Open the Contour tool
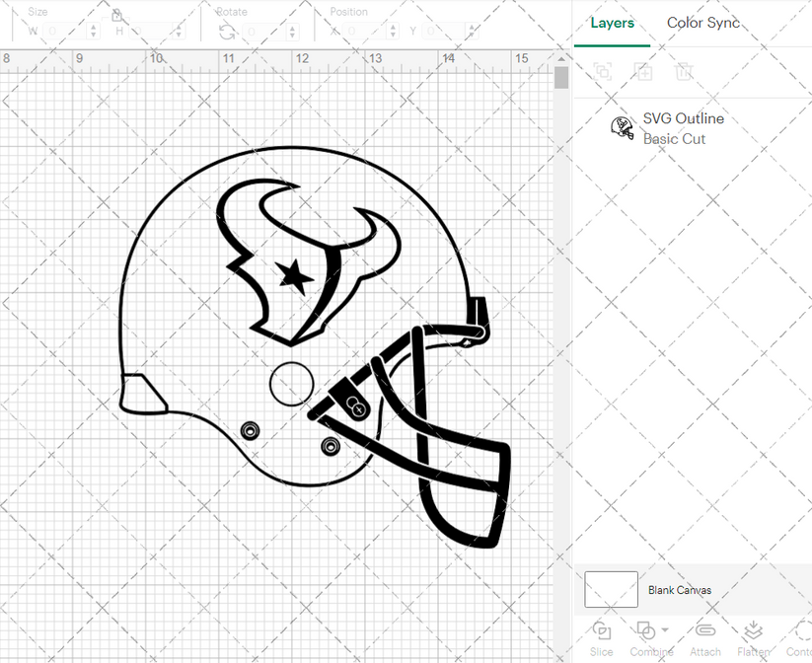812x663 pixels. (799, 631)
